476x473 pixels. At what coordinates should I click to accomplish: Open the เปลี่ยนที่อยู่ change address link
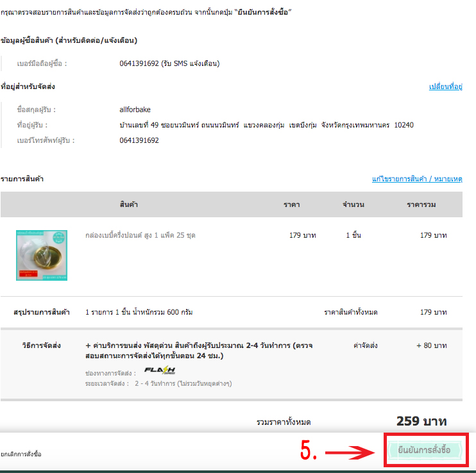coord(445,87)
